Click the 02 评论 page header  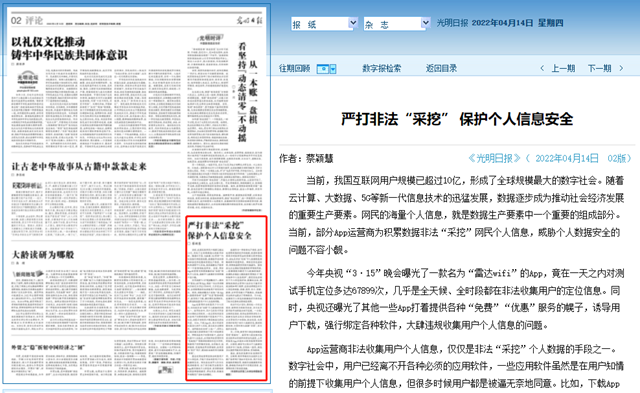point(27,20)
